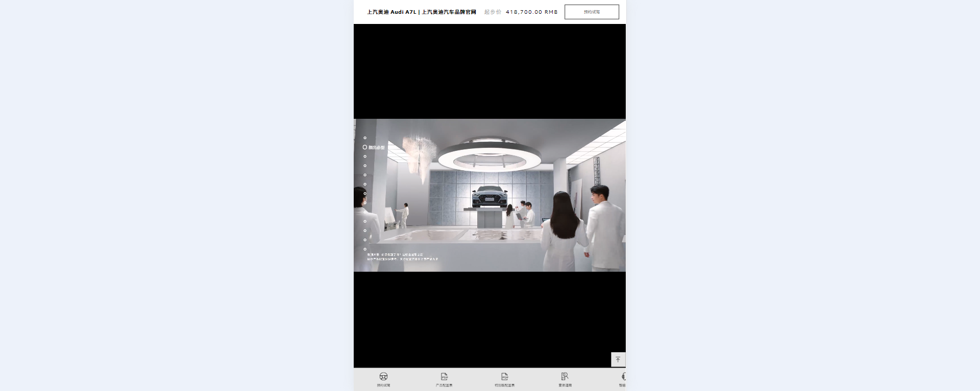
Task: Jump to the dot directly below 颜出必型
Action: coord(365,157)
